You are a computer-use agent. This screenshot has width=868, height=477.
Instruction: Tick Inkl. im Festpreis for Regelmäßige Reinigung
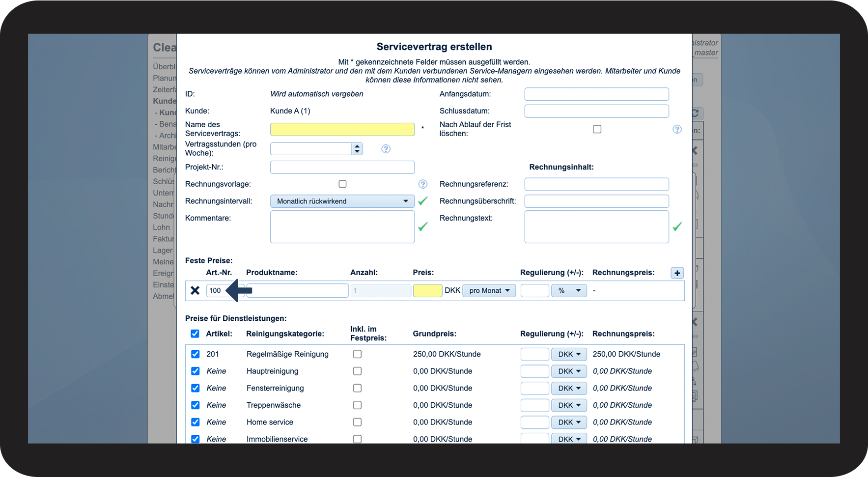[x=357, y=354]
